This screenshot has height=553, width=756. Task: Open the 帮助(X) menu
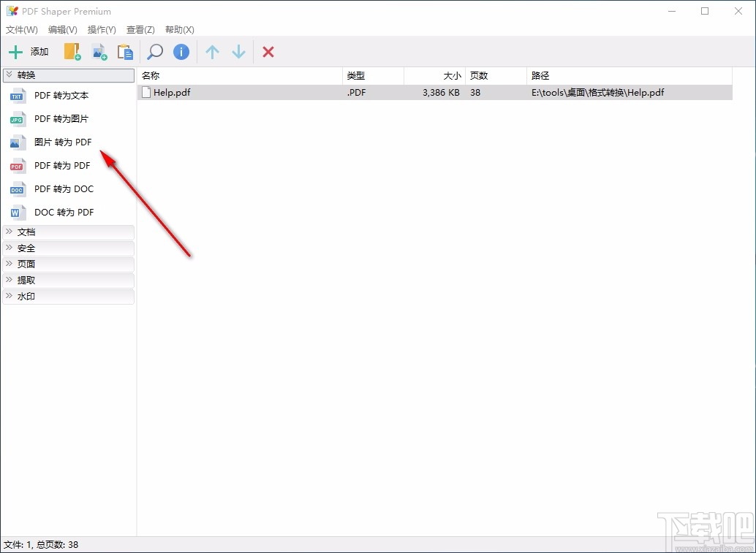pos(179,29)
